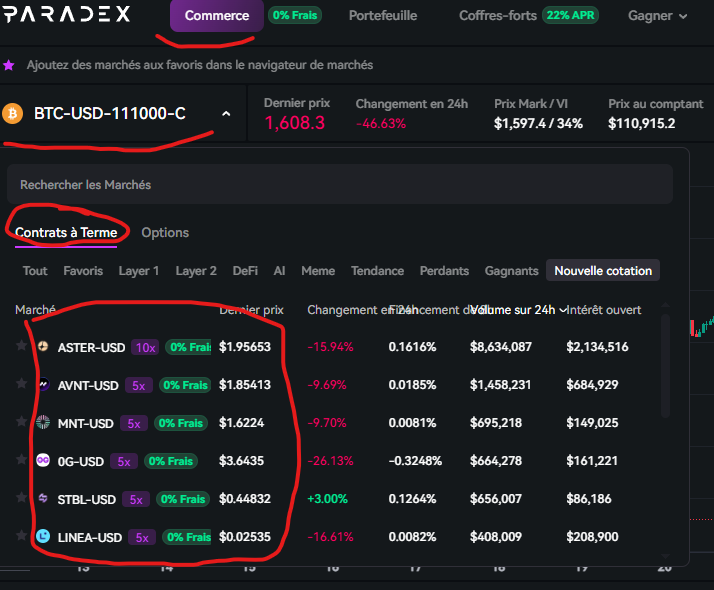This screenshot has width=714, height=590.
Task: Click the Dernier prix value 1,608.3
Action: pyautogui.click(x=295, y=123)
